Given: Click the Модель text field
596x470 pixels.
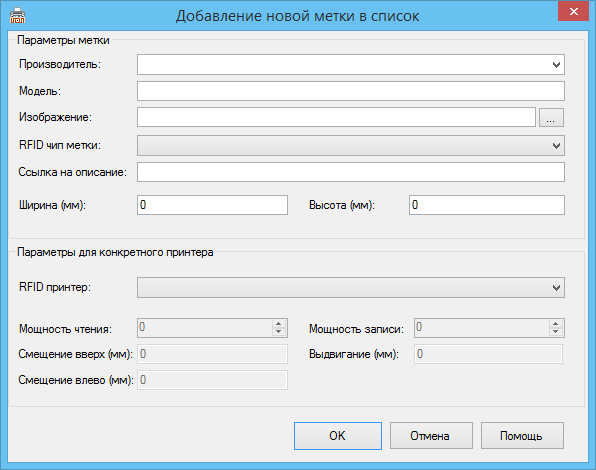Looking at the screenshot, I should coord(351,91).
